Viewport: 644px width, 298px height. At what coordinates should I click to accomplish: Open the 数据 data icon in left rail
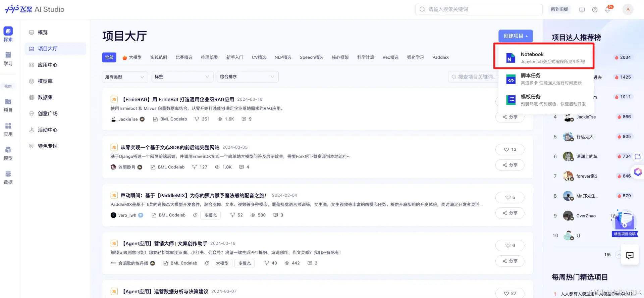[x=8, y=174]
